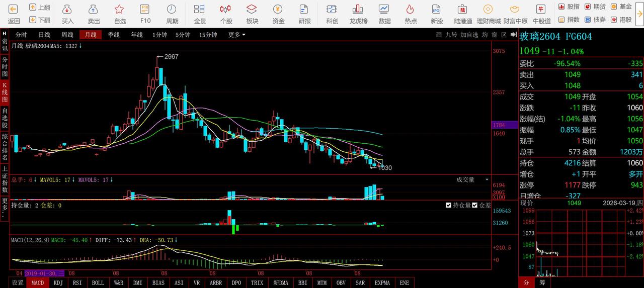Image resolution: width=644 pixels, height=288 pixels.
Task: Toggle the 仓差 checkbox
Action: point(475,205)
